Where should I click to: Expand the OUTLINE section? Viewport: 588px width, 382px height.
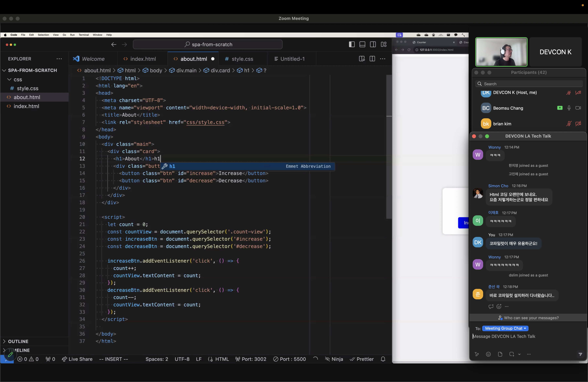[x=18, y=341]
